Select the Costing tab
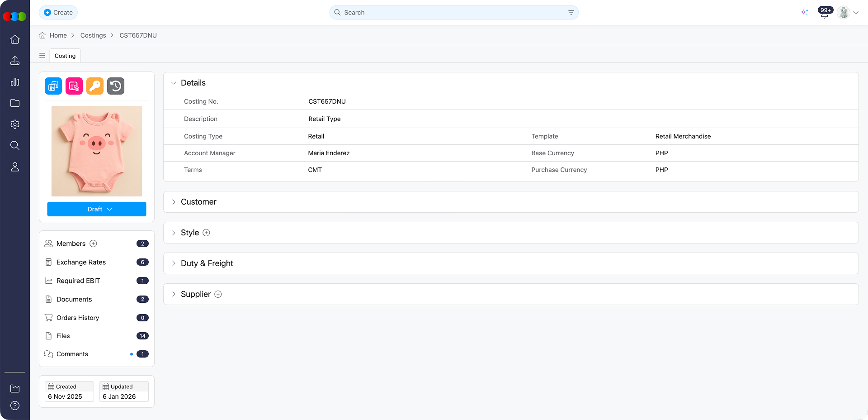 pos(65,56)
